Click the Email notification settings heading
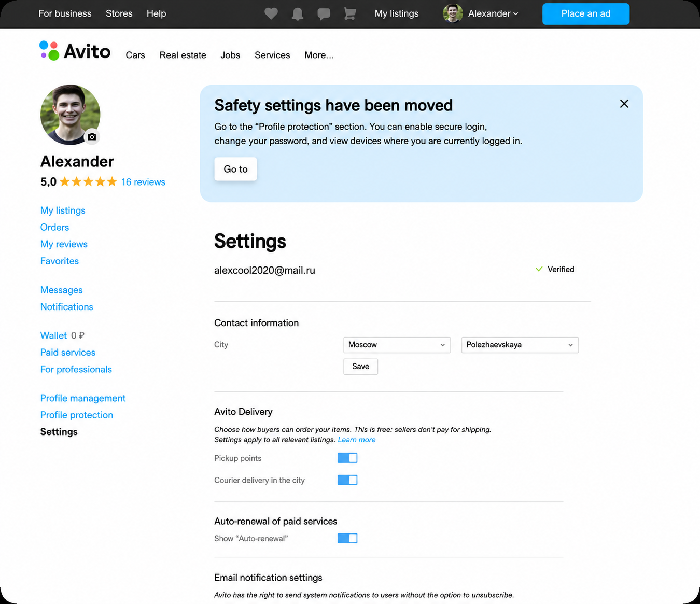 point(268,578)
